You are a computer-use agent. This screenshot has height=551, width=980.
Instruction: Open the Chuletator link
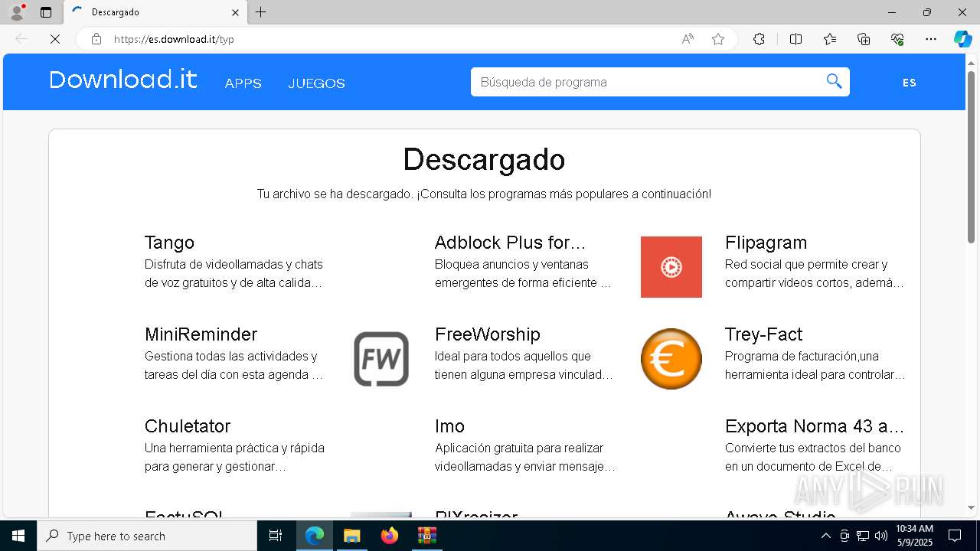click(x=188, y=426)
